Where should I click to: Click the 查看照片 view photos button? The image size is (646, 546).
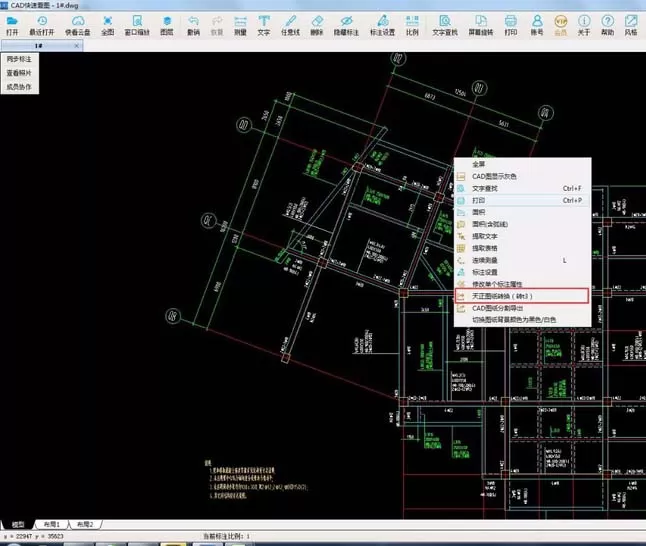tap(19, 73)
